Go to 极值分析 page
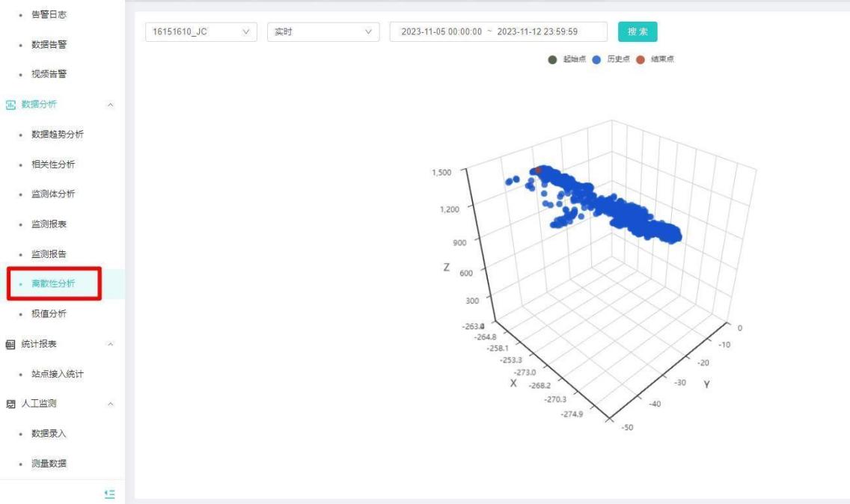This screenshot has height=504, width=850. [48, 314]
